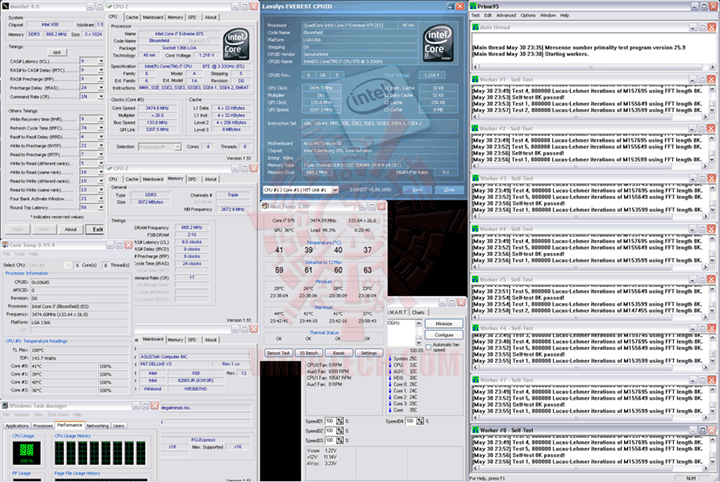Enable Automatic fan speed checkbox in SpeedFan
This screenshot has width=720, height=482.
point(428,347)
